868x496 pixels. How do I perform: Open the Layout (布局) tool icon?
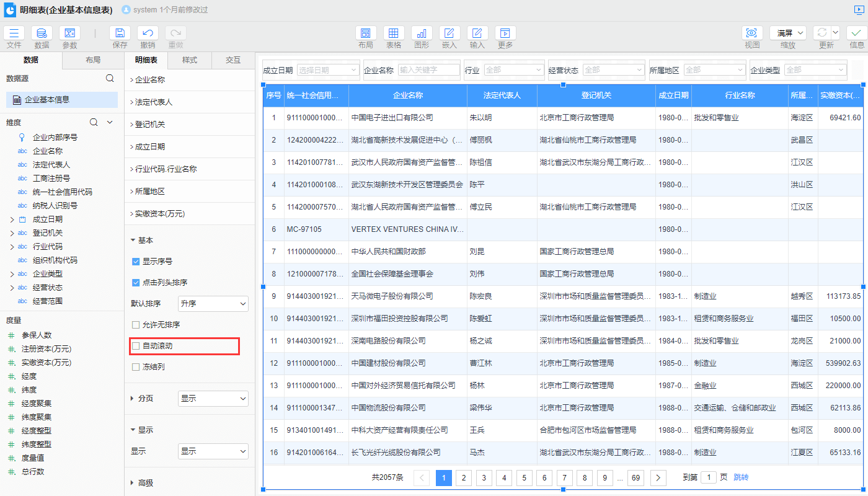[x=366, y=33]
